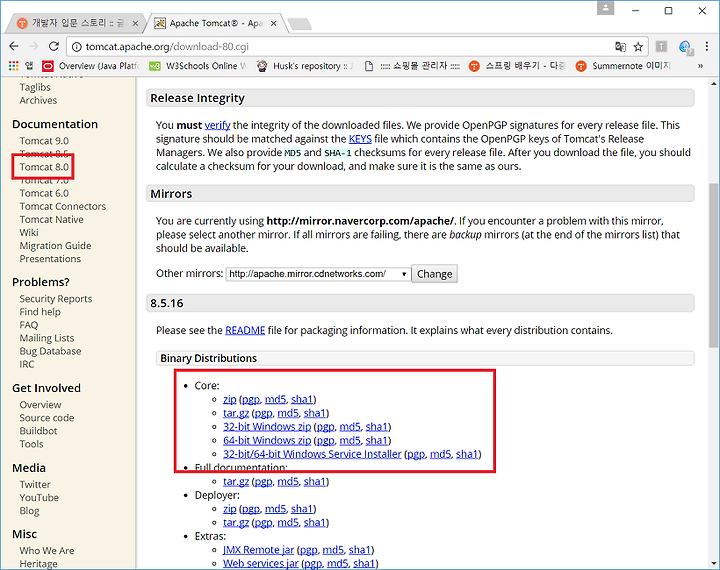Show hidden bookmarks with the chevron
The width and height of the screenshot is (720, 570).
(700, 66)
